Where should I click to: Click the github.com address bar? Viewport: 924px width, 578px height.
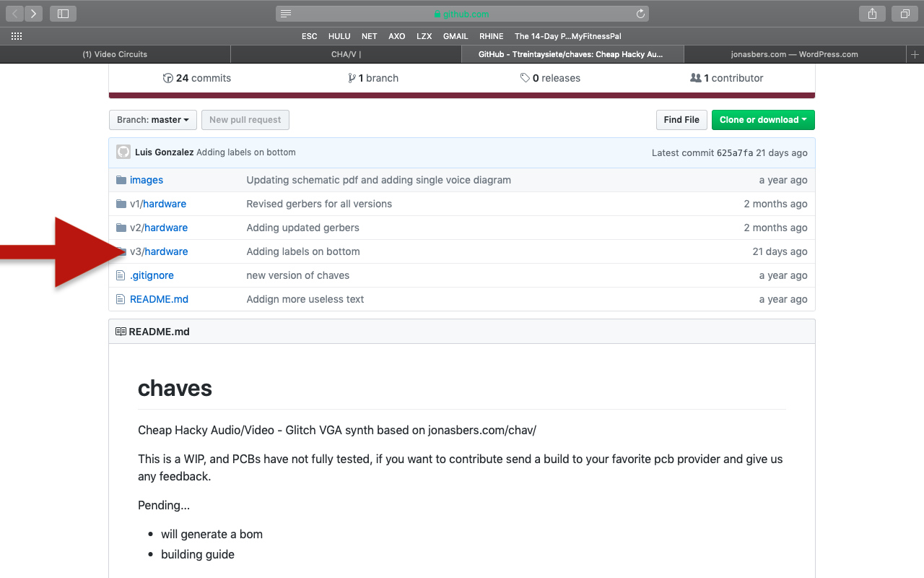[462, 14]
